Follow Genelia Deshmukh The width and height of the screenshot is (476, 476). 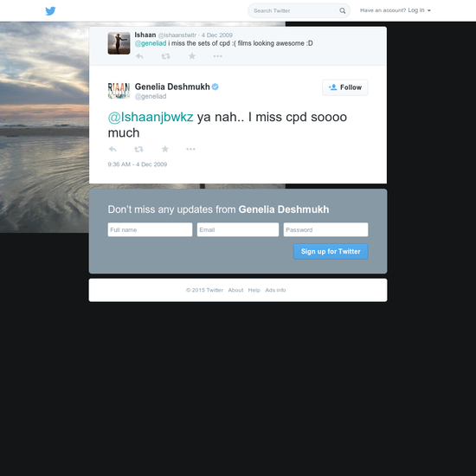(x=344, y=87)
